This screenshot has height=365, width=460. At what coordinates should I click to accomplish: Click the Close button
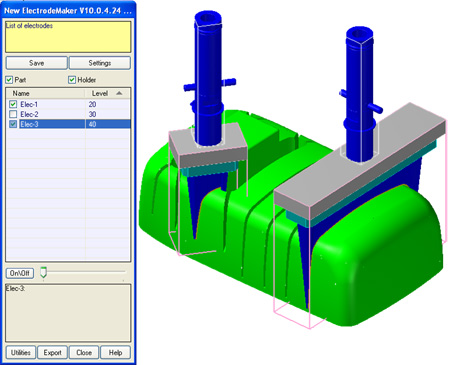(x=84, y=353)
